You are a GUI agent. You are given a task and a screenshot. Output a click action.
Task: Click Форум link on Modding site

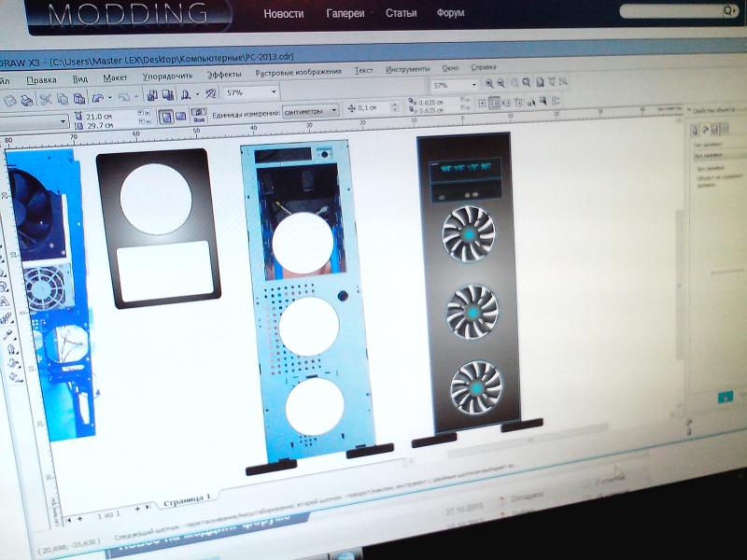tap(450, 13)
